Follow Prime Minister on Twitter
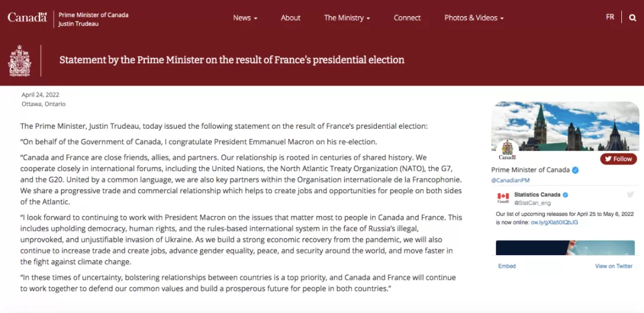 coord(618,159)
